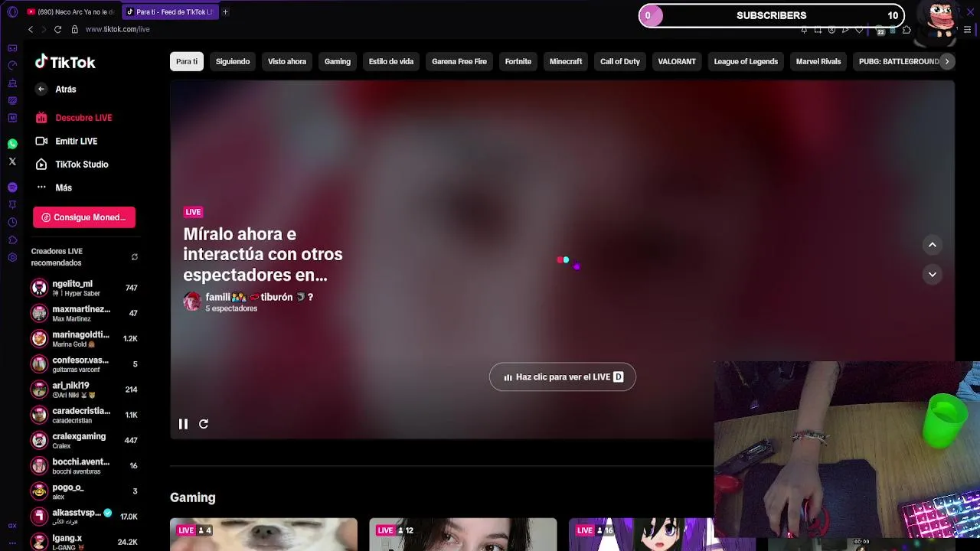This screenshot has height=551, width=980.
Task: Open GX Corner controller icon in sidebar
Action: [x=12, y=48]
